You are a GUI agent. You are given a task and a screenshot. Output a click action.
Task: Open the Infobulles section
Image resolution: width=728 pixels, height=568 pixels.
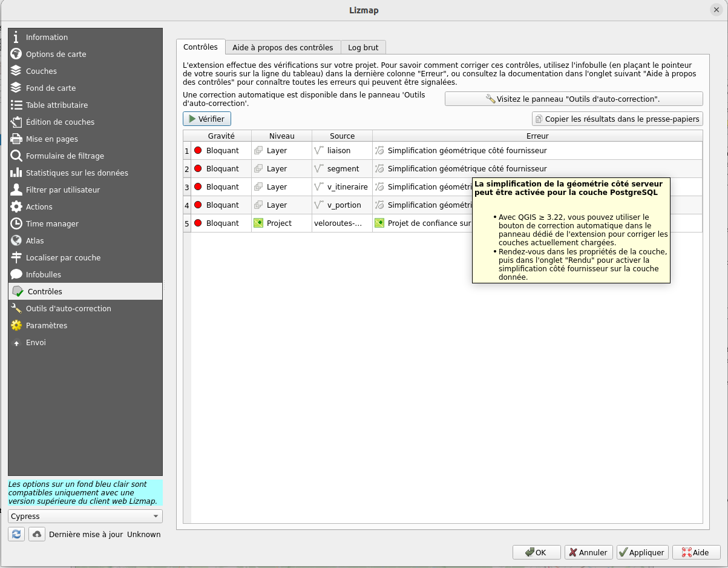point(85,274)
